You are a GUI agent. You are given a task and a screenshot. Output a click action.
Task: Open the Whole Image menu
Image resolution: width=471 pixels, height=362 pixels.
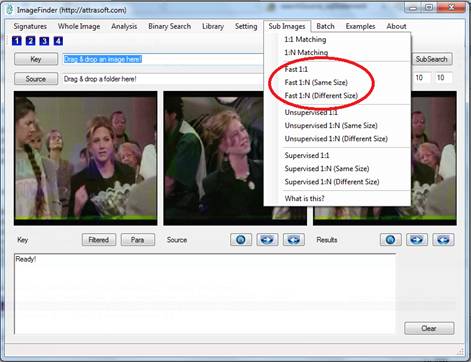point(79,26)
